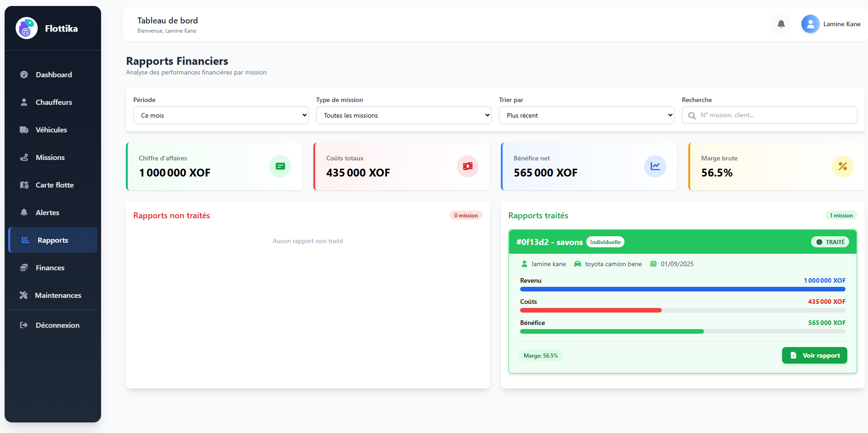The width and height of the screenshot is (868, 433).
Task: Open the Trier par dropdown
Action: click(586, 115)
